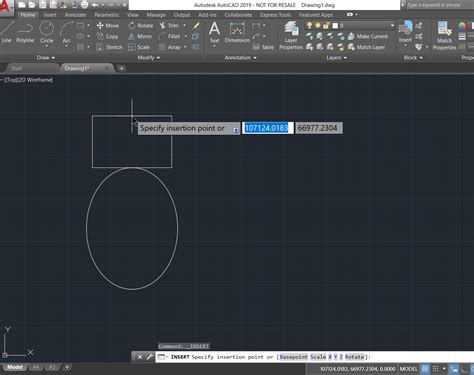Choose the Basepoint option in command line
This screenshot has width=474, height=375.
(294, 357)
